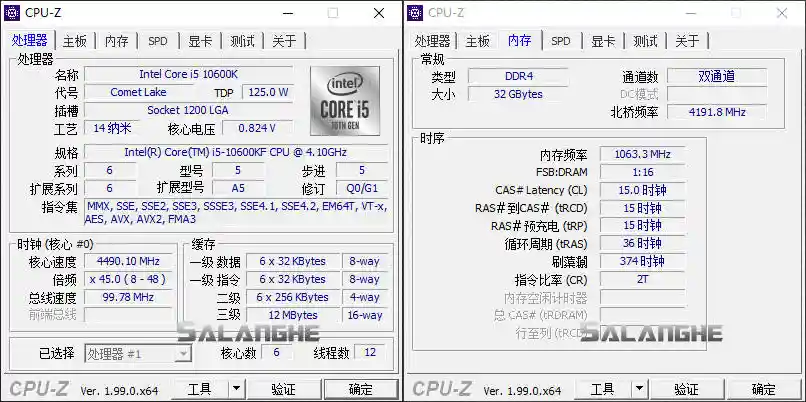806x402 pixels.
Task: Click the bus speed value 99.78 MHz
Action: tap(129, 297)
